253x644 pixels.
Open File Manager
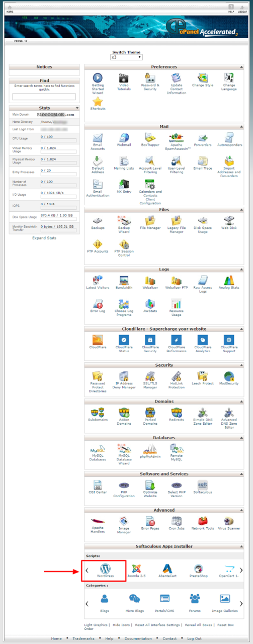150,220
